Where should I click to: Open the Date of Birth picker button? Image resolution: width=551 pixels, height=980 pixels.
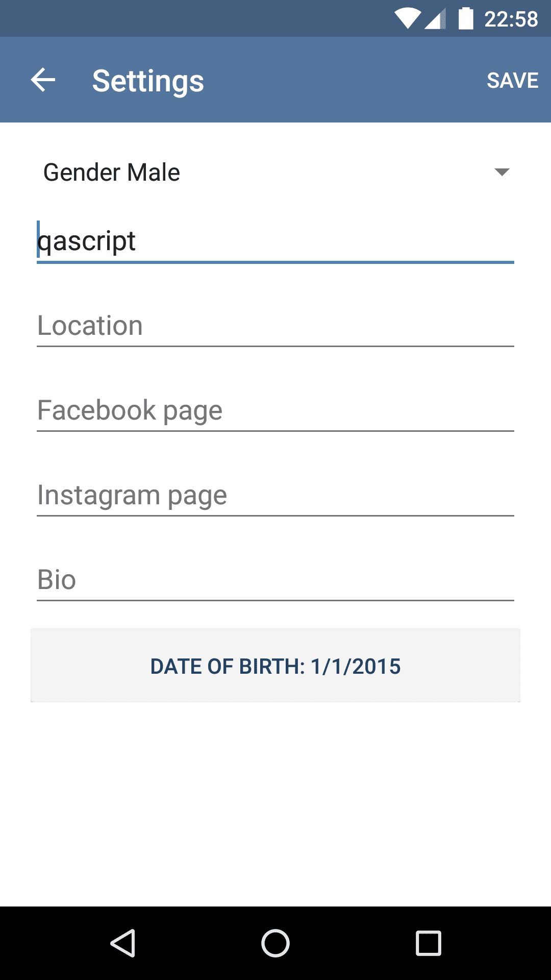275,666
